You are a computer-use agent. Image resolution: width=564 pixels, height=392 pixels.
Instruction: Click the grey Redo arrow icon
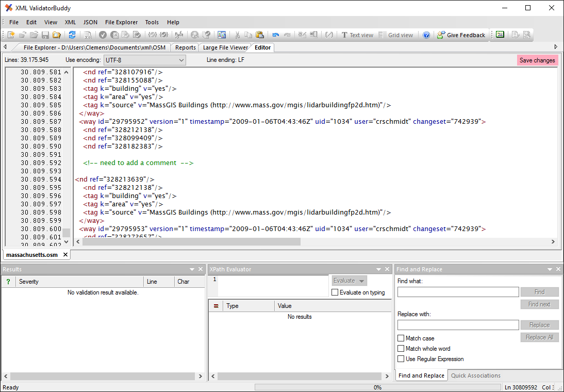287,35
